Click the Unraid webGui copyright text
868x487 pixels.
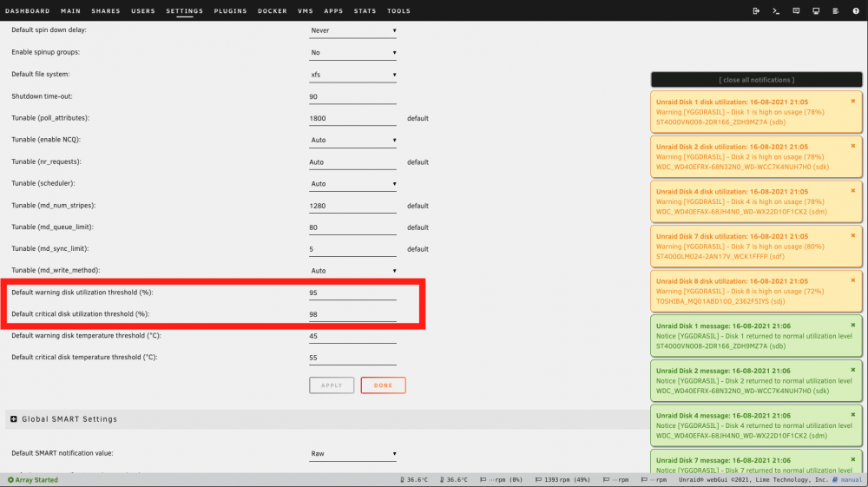click(753, 480)
